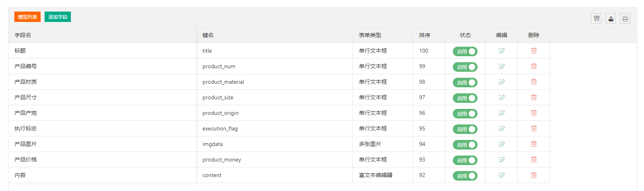Click the export table icon
The width and height of the screenshot is (644, 191).
tap(611, 18)
